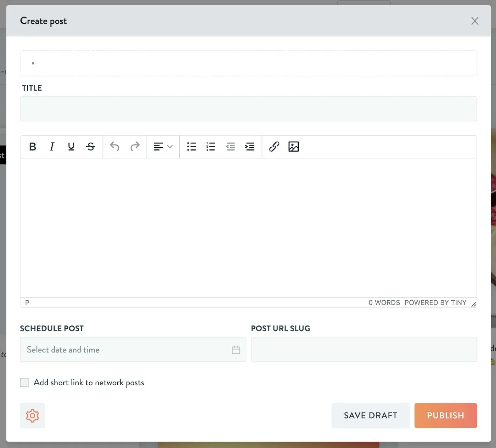Apply underline formatting
This screenshot has height=448, width=496.
click(71, 147)
